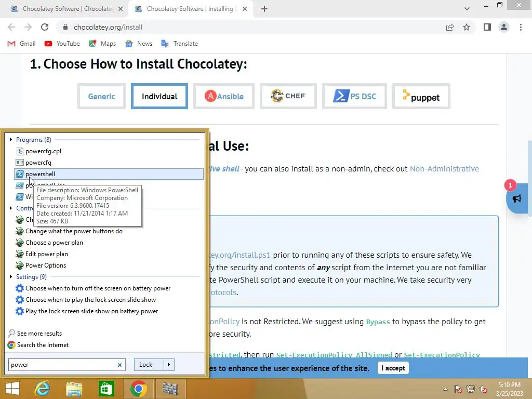The width and height of the screenshot is (532, 399).
Task: Open the Gmail bookmark
Action: (21, 44)
